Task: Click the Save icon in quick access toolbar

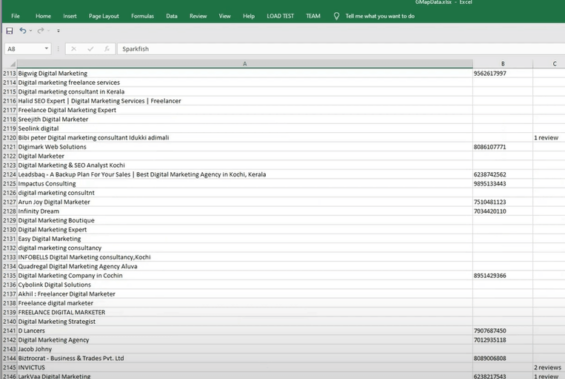Action: coord(9,31)
